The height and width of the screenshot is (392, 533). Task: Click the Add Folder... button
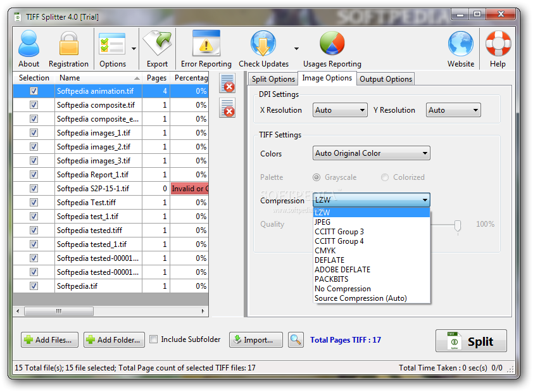click(x=114, y=339)
